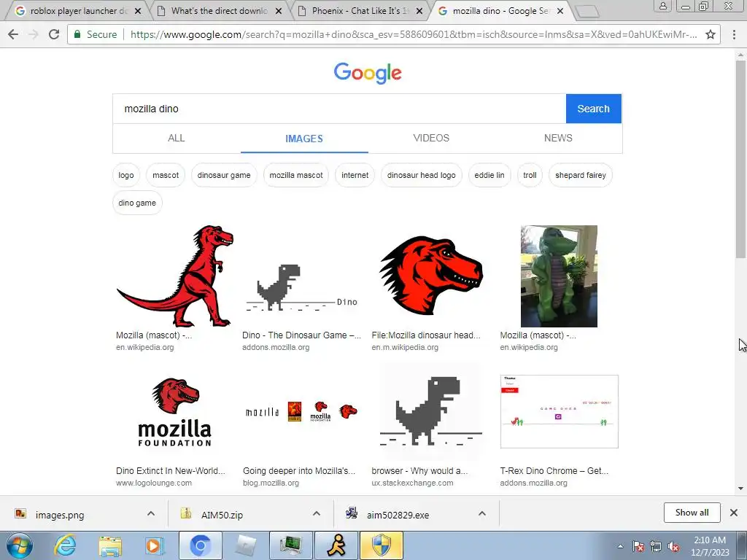Open the downloaded AIM50.zip file
Viewport: 747px width, 560px height.
coord(222,515)
